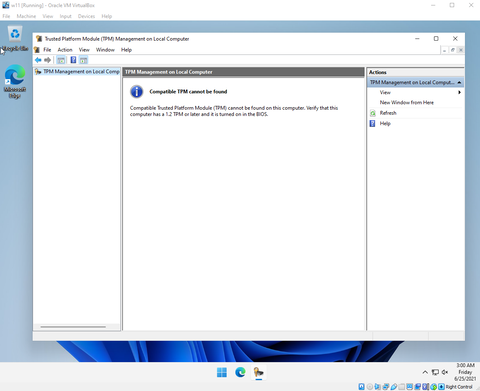
Task: Click the muted volume icon in tray
Action: click(445, 372)
